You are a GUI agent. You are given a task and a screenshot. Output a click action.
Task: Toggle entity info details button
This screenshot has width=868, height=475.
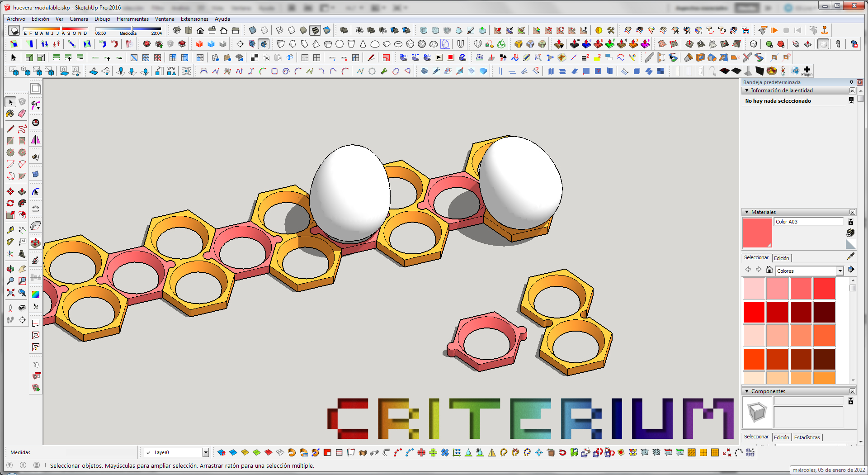pos(851,100)
